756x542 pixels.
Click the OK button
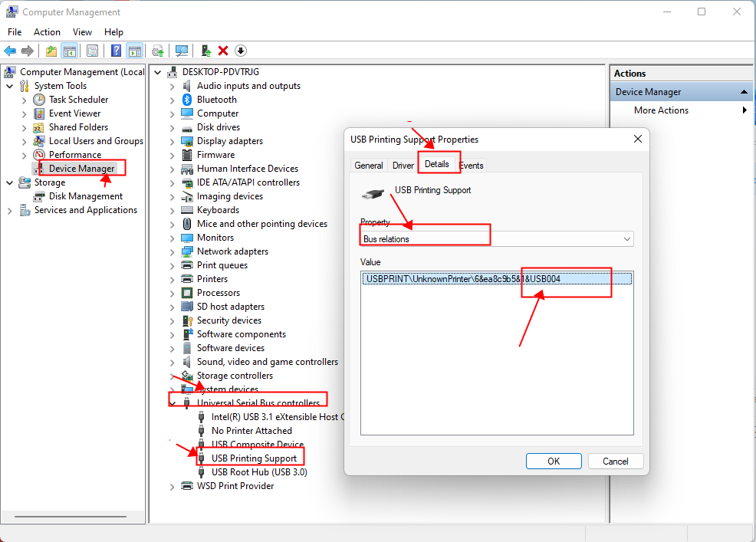[x=554, y=461]
